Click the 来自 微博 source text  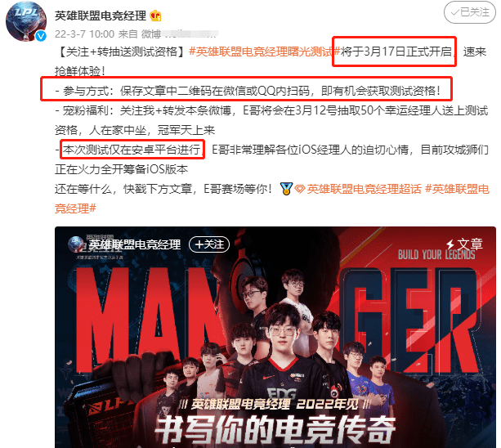pyautogui.click(x=140, y=34)
